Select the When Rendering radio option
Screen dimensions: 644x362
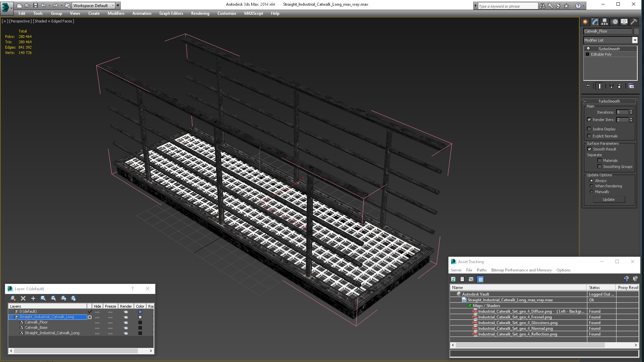coord(591,186)
